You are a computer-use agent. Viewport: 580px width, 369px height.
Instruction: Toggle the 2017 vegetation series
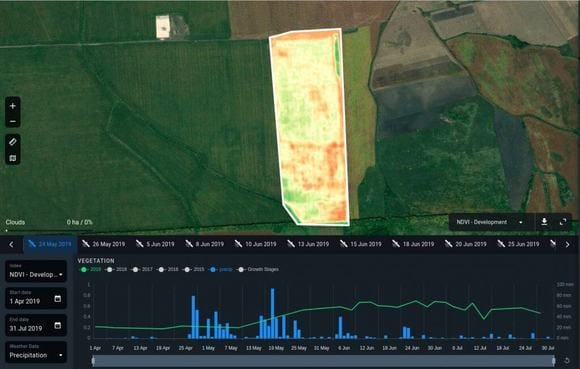[x=142, y=270]
